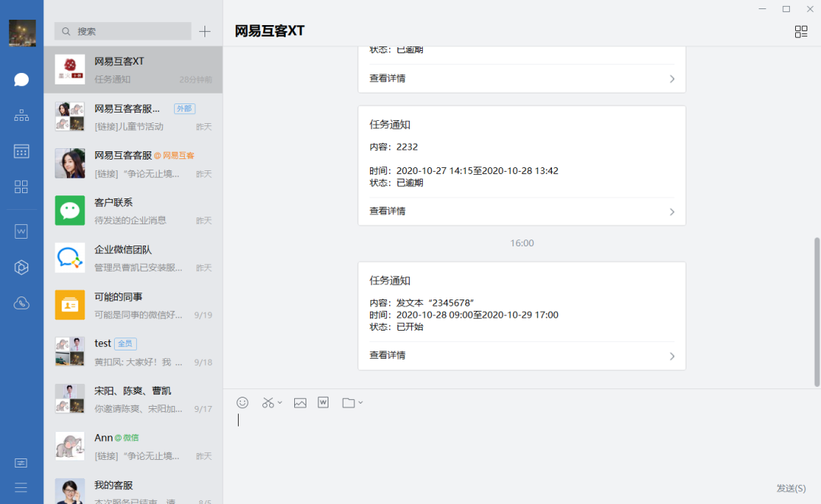Viewport: 821px width, 504px height.
Task: Click the chat vertical scrollbar
Action: click(x=816, y=312)
